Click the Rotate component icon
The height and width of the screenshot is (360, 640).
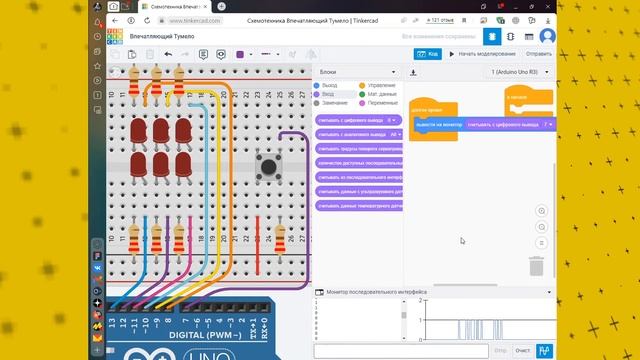pos(292,54)
